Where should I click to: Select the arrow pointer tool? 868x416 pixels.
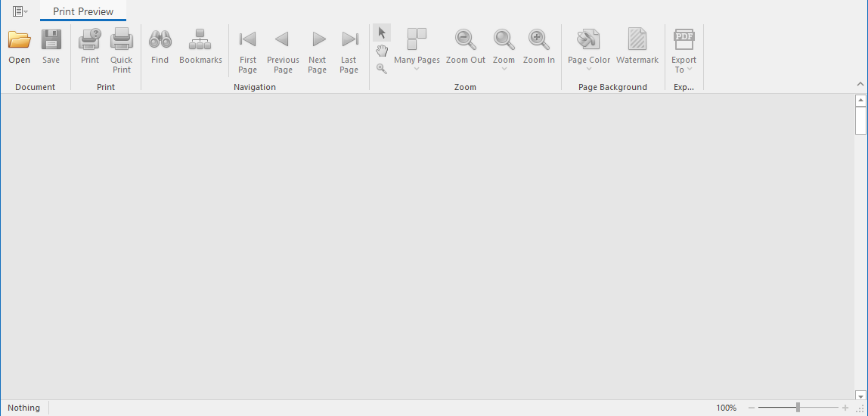coord(382,33)
